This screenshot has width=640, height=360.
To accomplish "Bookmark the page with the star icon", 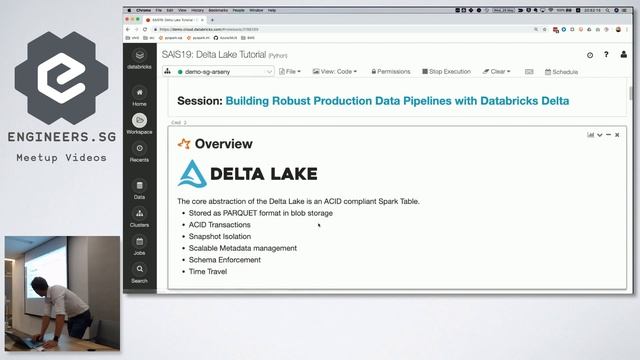I will pyautogui.click(x=544, y=29).
